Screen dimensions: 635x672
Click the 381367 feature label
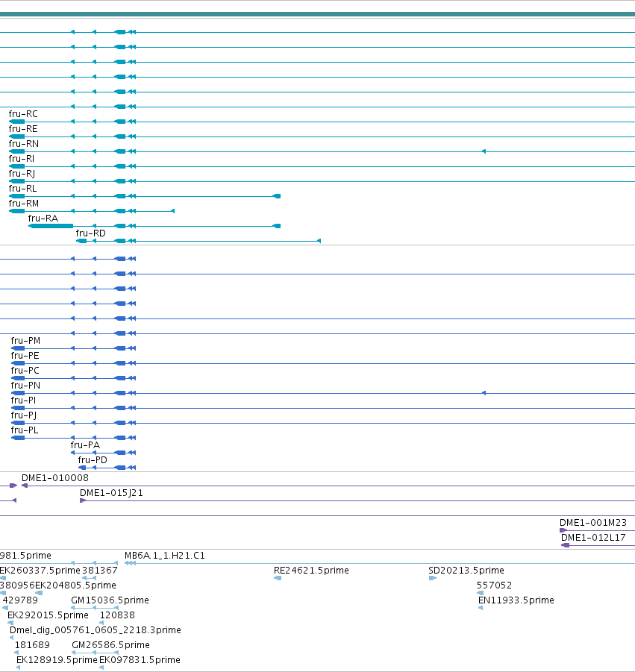(x=99, y=571)
